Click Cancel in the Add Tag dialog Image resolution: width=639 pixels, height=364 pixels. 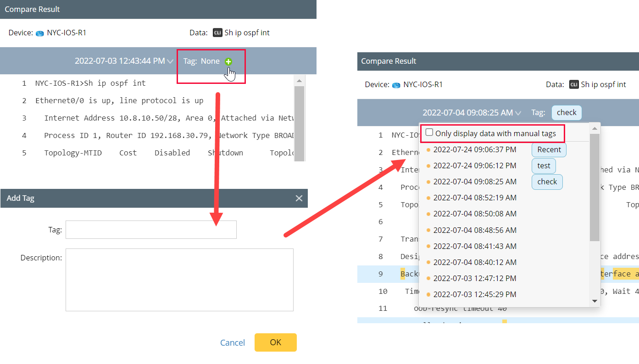coord(233,342)
